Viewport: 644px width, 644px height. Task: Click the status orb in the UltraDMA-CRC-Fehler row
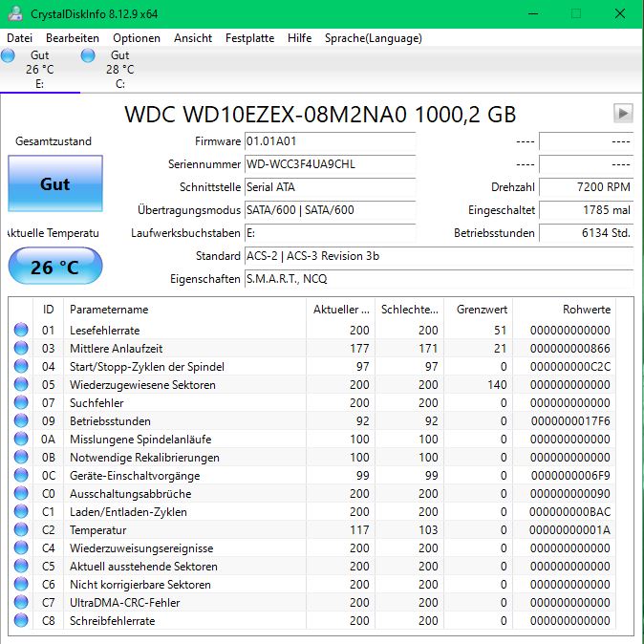tap(21, 602)
